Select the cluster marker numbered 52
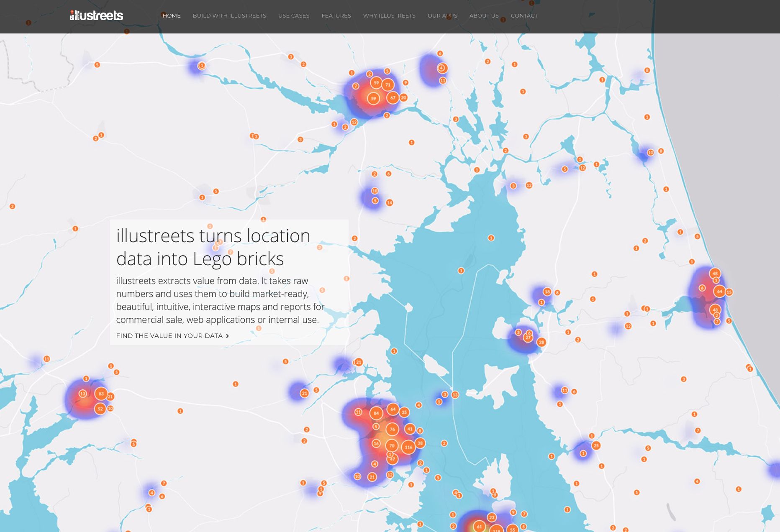Image resolution: width=780 pixels, height=532 pixels. click(x=100, y=409)
